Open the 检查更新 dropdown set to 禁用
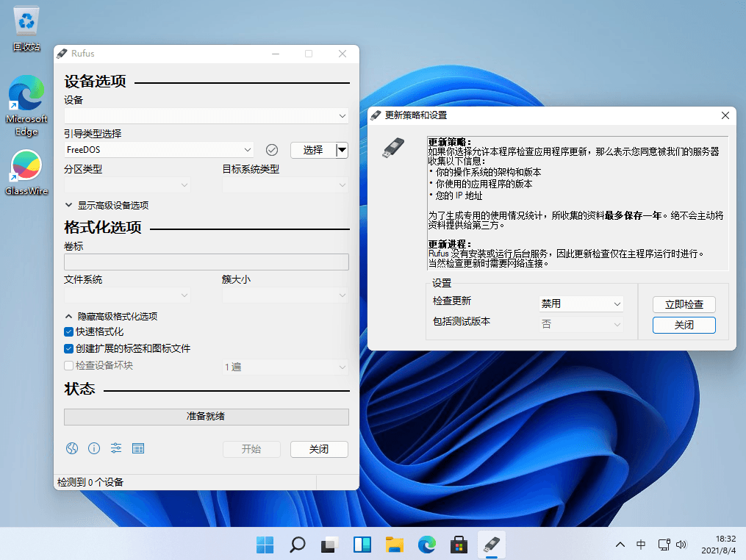Image resolution: width=746 pixels, height=560 pixels. [x=581, y=304]
